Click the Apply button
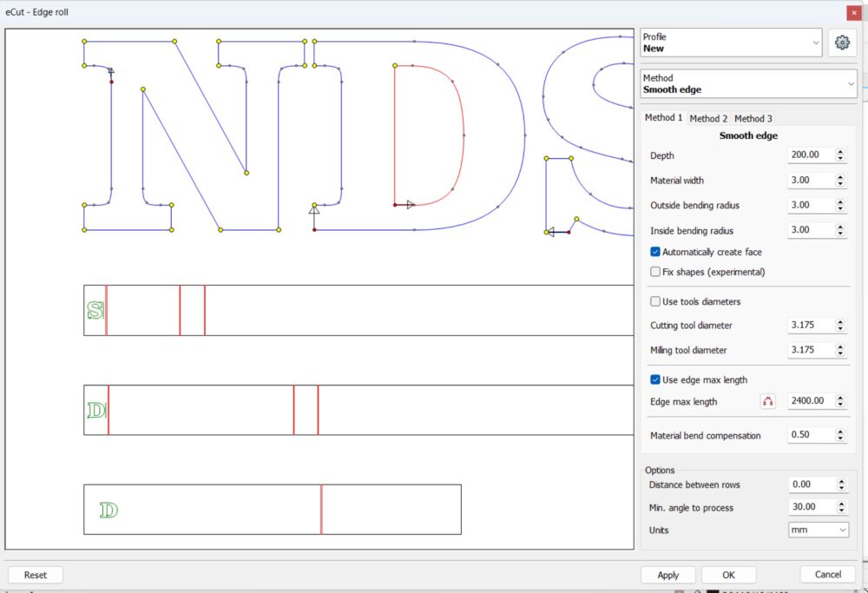This screenshot has height=593, width=868. pos(667,575)
